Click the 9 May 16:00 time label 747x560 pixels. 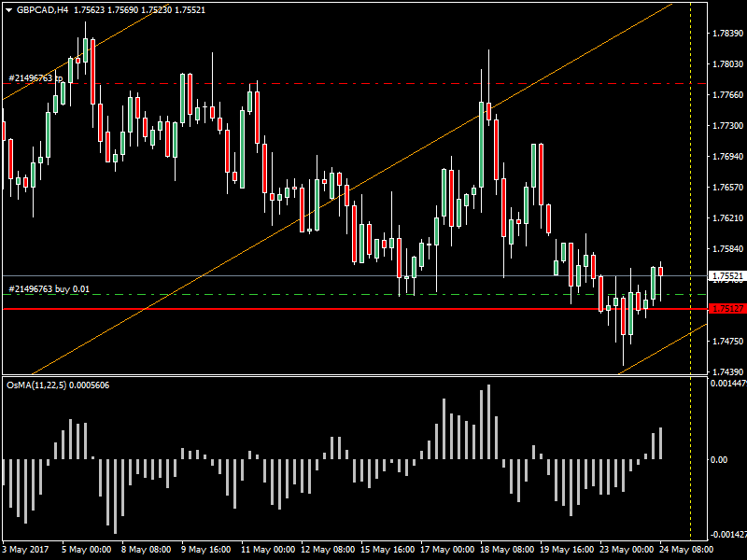coord(205,549)
